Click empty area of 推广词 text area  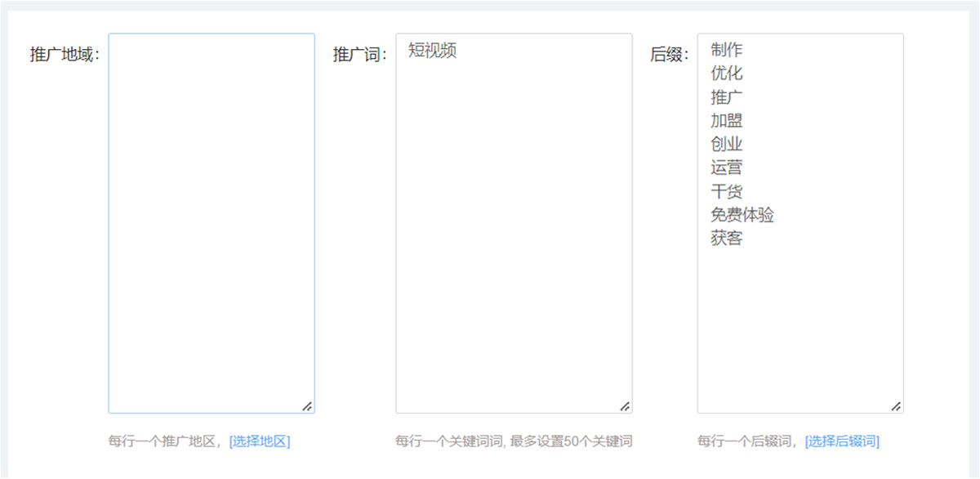(x=514, y=245)
